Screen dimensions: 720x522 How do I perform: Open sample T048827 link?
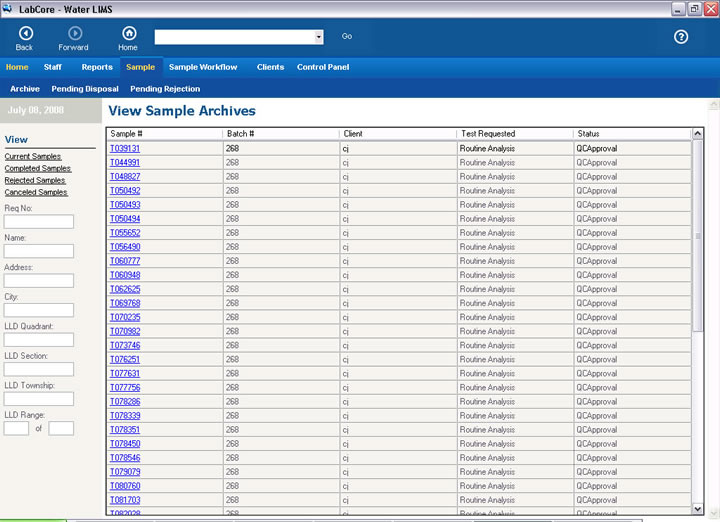125,177
